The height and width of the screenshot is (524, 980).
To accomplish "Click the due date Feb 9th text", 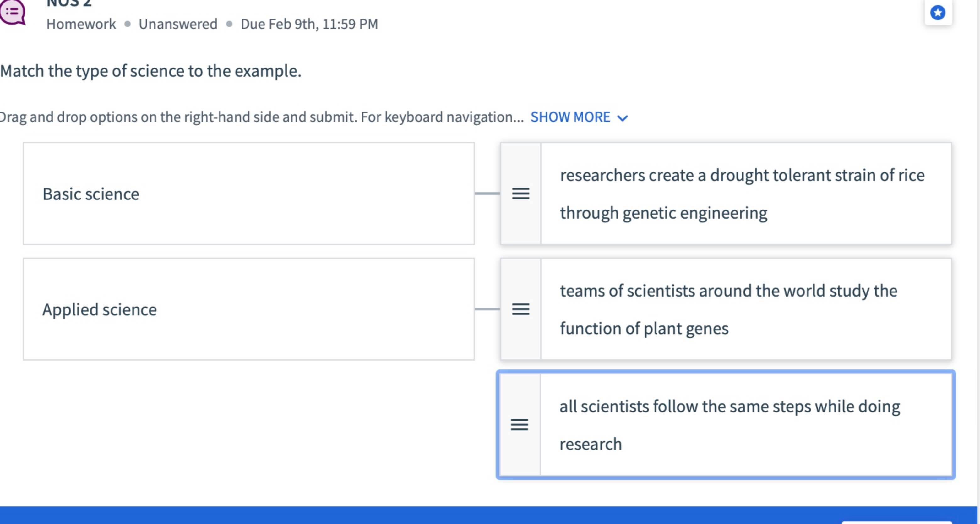I will click(309, 24).
